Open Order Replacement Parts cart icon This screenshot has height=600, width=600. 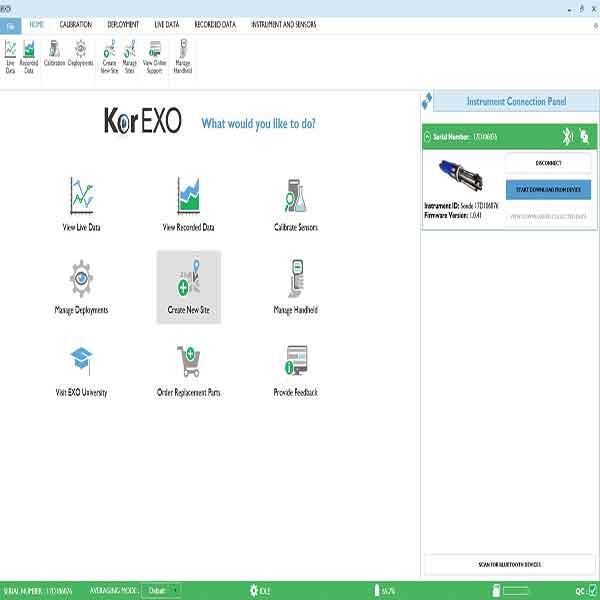click(x=188, y=361)
